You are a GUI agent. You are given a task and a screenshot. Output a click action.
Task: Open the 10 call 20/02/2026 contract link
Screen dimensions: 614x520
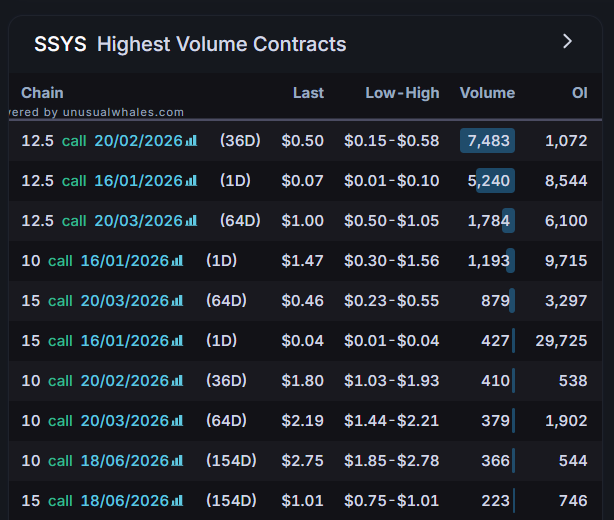point(95,380)
